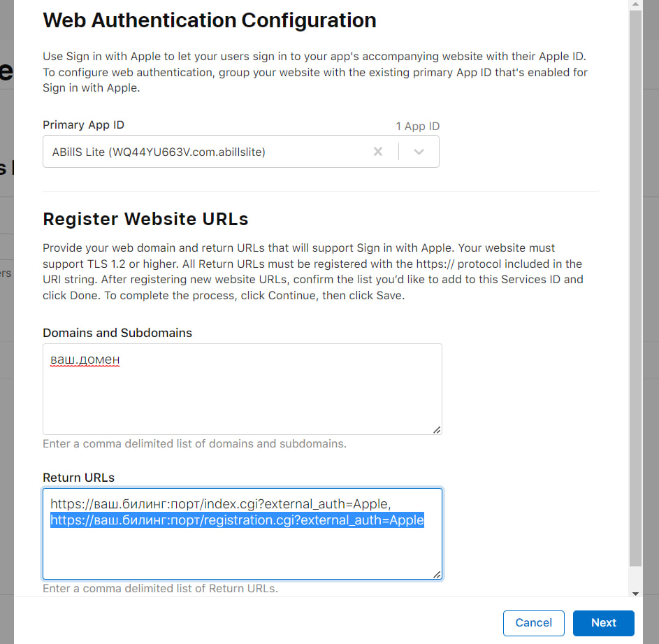Grab the Return URLs textarea resize handle

(437, 575)
